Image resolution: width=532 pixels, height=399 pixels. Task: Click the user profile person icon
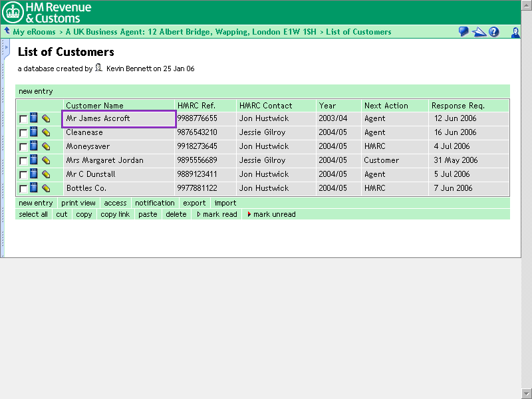point(515,32)
